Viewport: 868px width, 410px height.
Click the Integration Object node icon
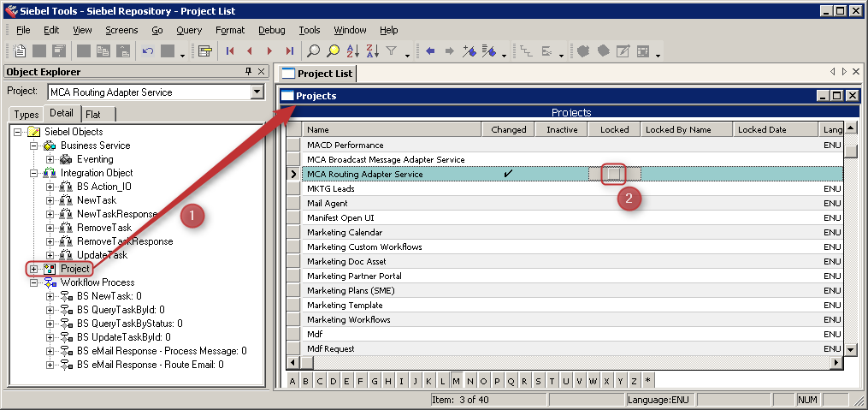pos(51,173)
